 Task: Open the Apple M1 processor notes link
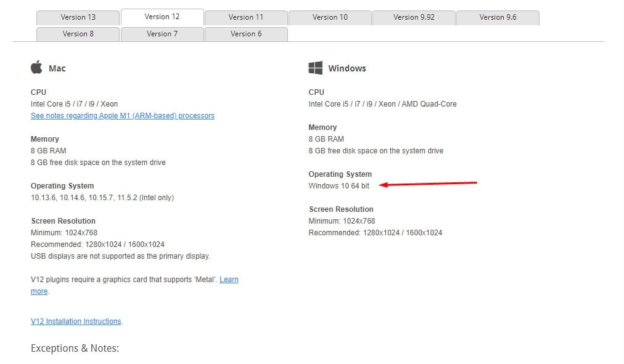(123, 116)
